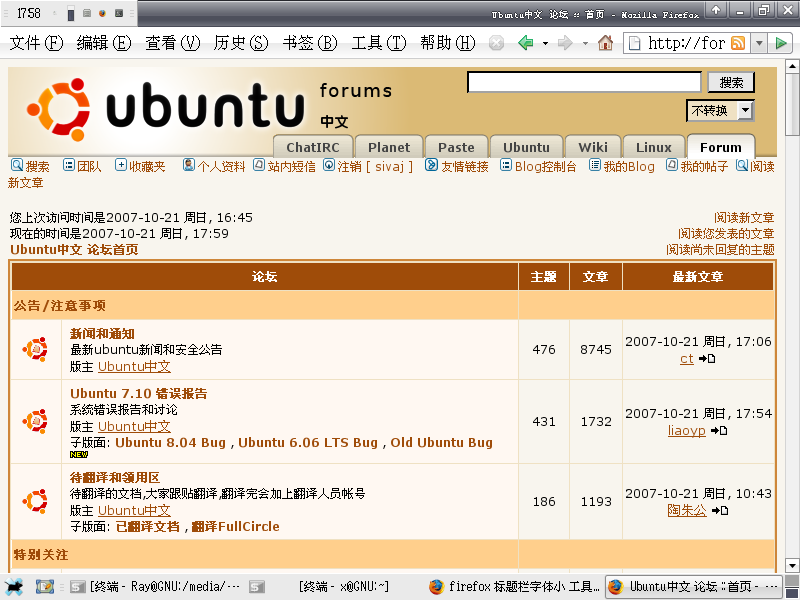
Task: Click the green Go arrow beside the address bar
Action: click(x=781, y=43)
